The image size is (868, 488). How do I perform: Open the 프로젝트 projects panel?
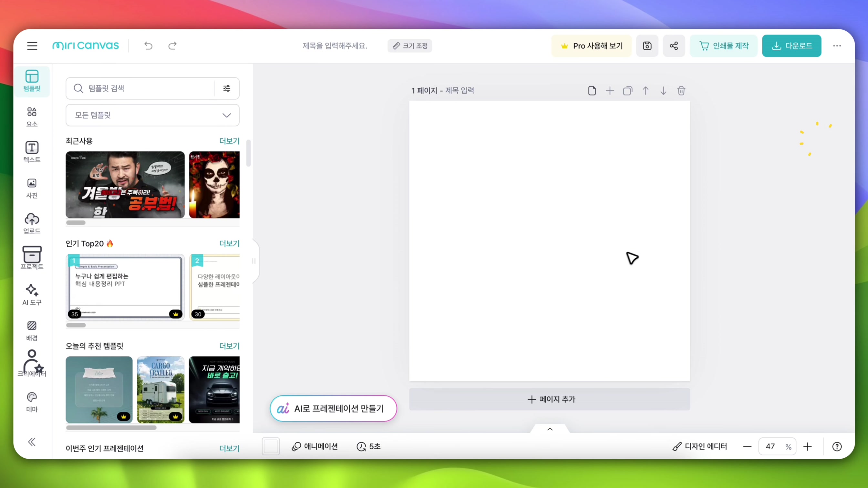point(32,258)
